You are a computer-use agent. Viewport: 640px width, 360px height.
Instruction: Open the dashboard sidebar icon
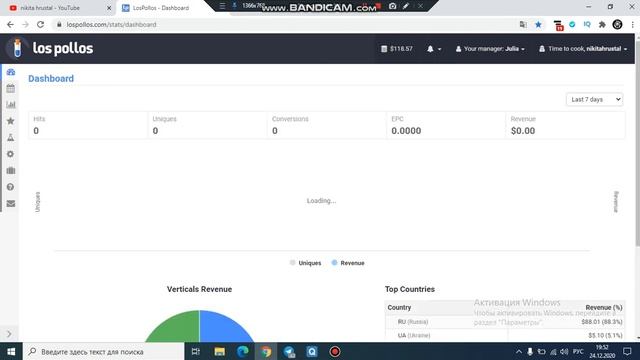point(11,72)
